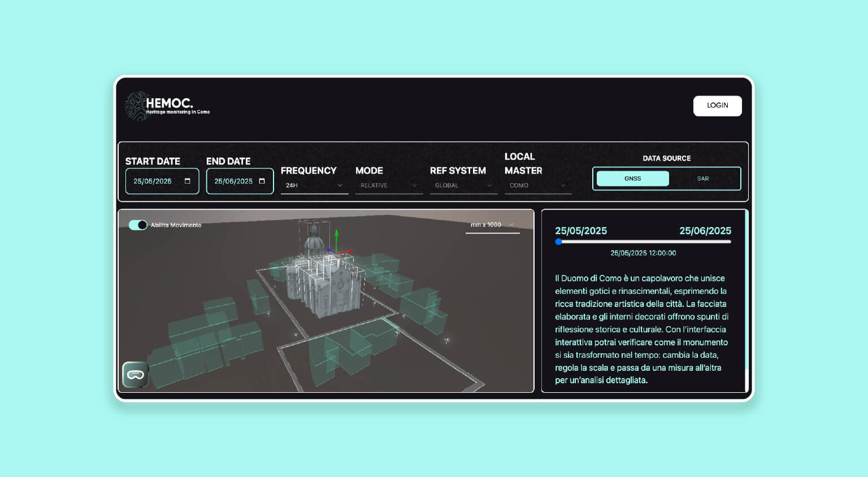This screenshot has height=477, width=868.
Task: Open the VR headset view icon
Action: coord(136,375)
